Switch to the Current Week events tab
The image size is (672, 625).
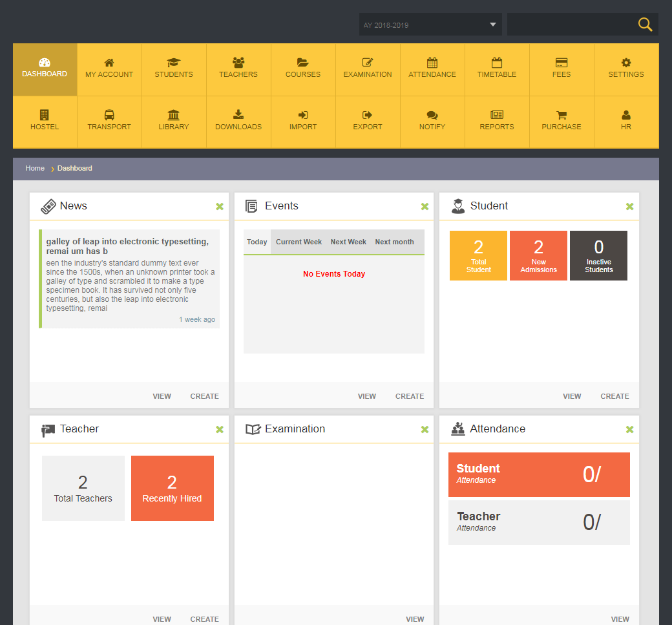point(299,242)
